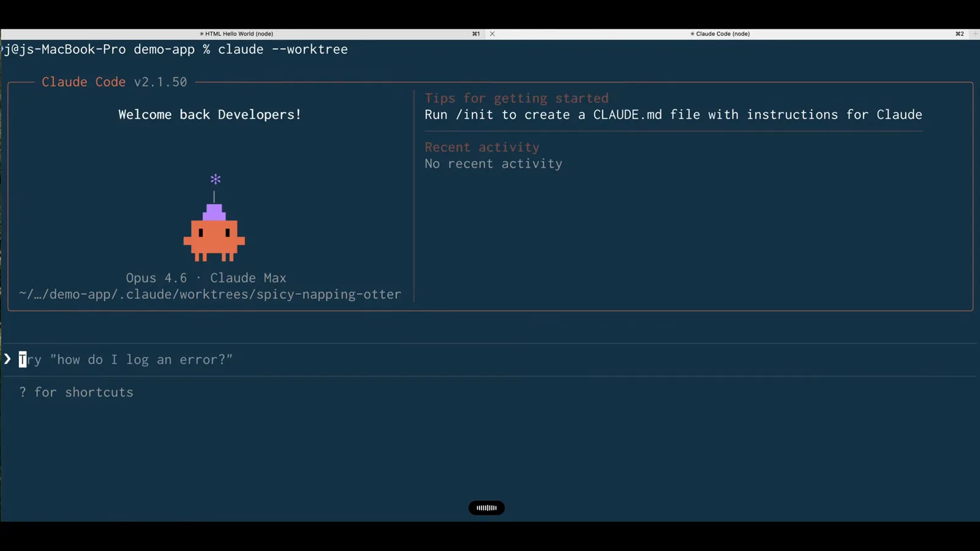Click the "Opus 4.6 · Claude Max" label
Viewport: 980px width, 551px height.
[206, 278]
